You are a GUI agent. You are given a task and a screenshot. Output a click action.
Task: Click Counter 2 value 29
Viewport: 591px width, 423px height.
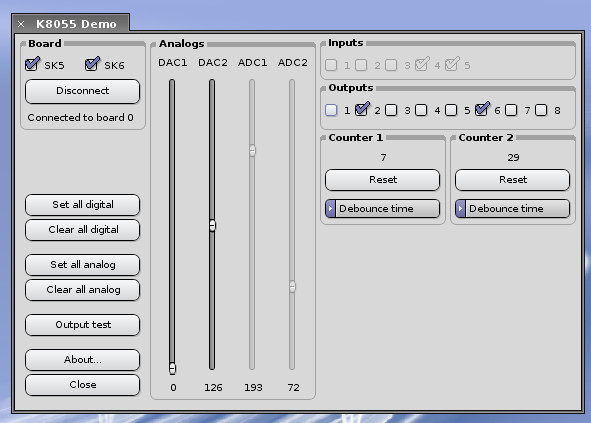[x=513, y=158]
